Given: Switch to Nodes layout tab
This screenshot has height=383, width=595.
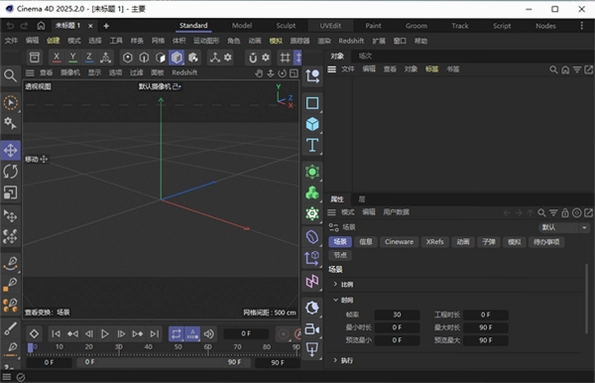Looking at the screenshot, I should tap(545, 26).
